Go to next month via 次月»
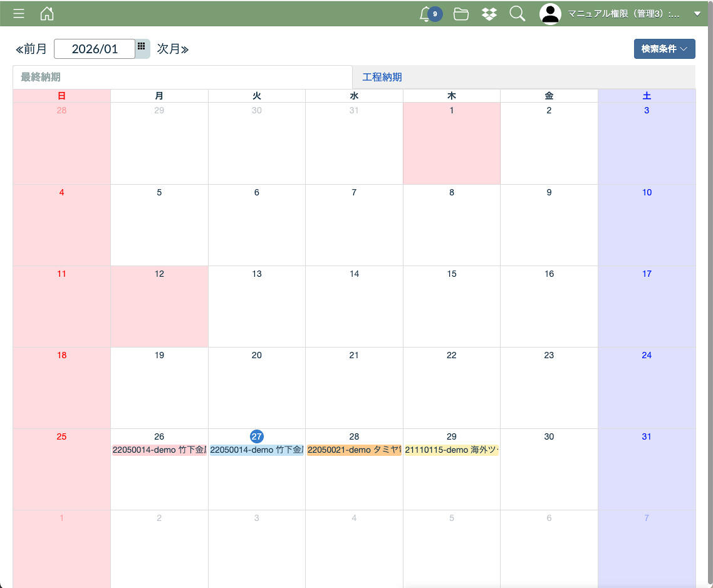 tap(173, 49)
